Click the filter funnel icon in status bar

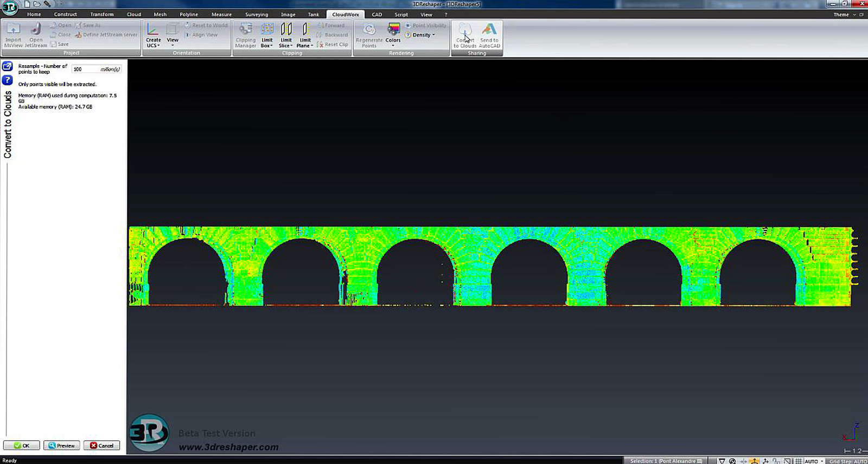pyautogui.click(x=722, y=461)
